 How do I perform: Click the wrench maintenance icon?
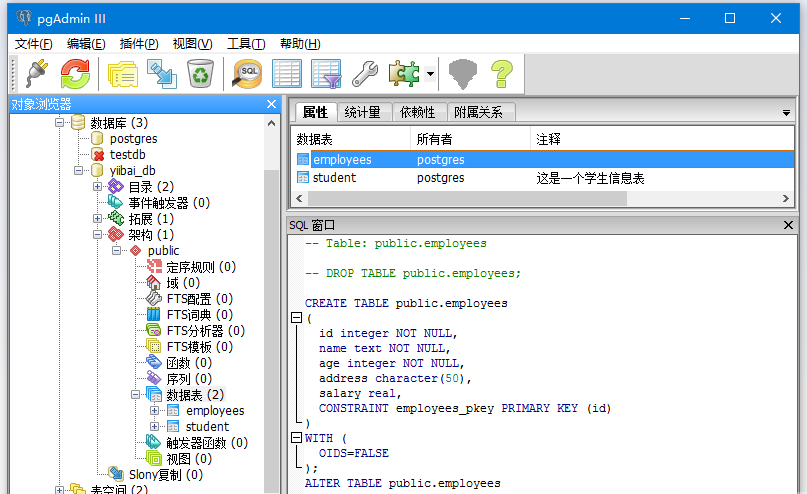(365, 74)
